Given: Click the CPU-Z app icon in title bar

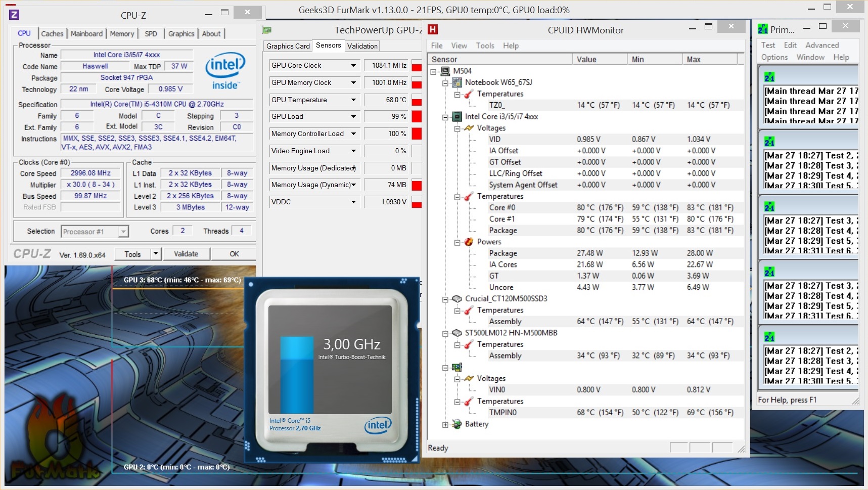Looking at the screenshot, I should pos(14,15).
